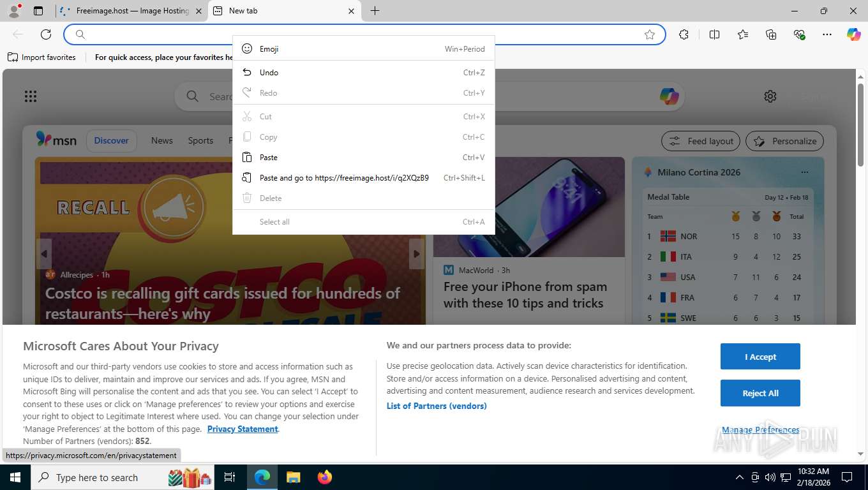This screenshot has height=490, width=868.
Task: Click FRA row in medal table
Action: coord(728,297)
